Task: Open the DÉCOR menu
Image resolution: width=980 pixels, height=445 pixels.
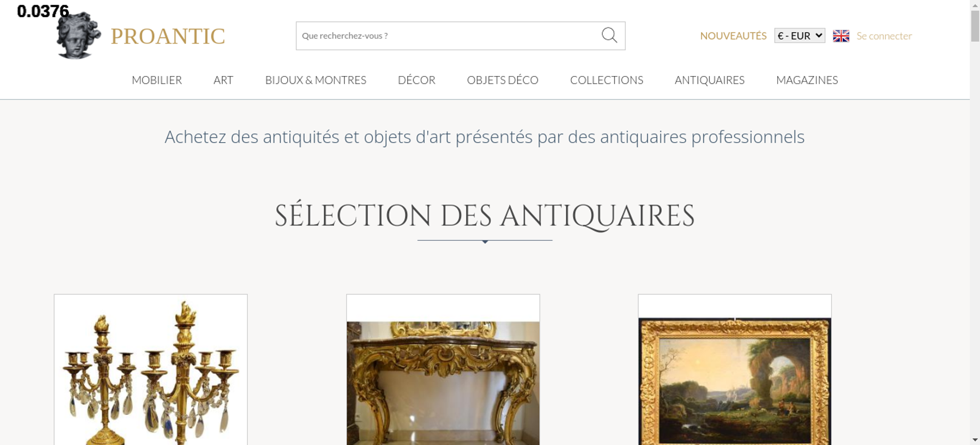Action: click(416, 80)
